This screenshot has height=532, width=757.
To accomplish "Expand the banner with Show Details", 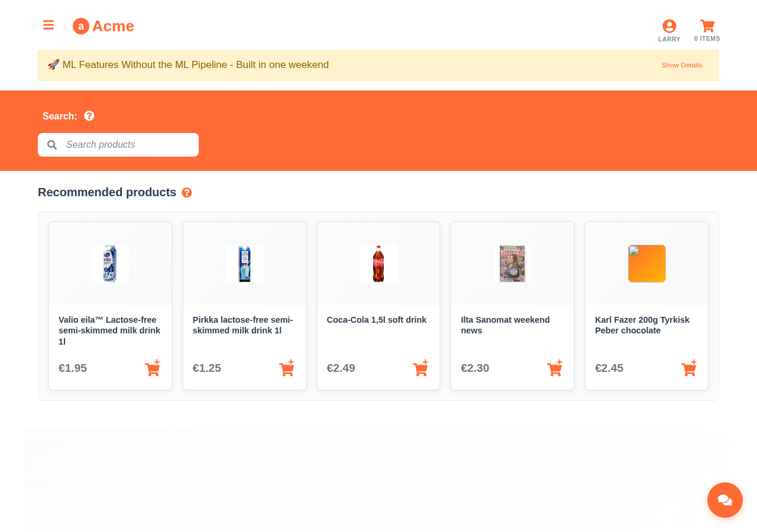I will (x=681, y=65).
